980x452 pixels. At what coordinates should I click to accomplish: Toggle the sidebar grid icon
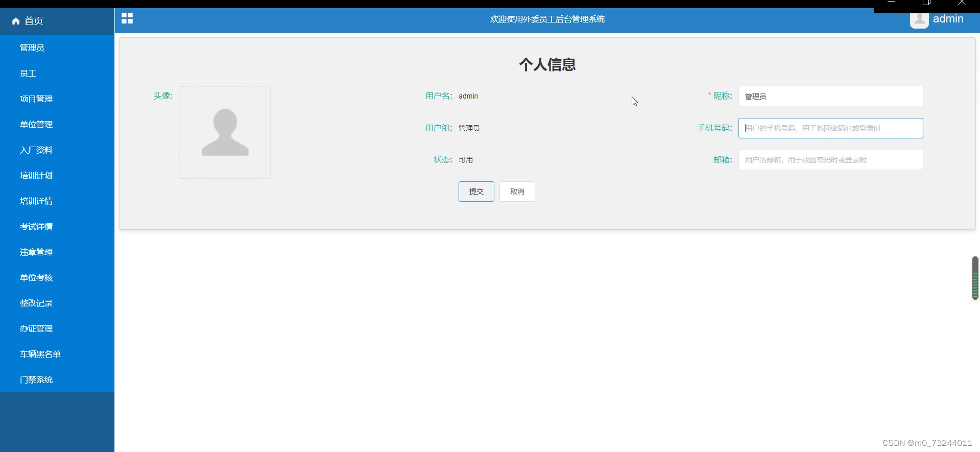[x=127, y=18]
